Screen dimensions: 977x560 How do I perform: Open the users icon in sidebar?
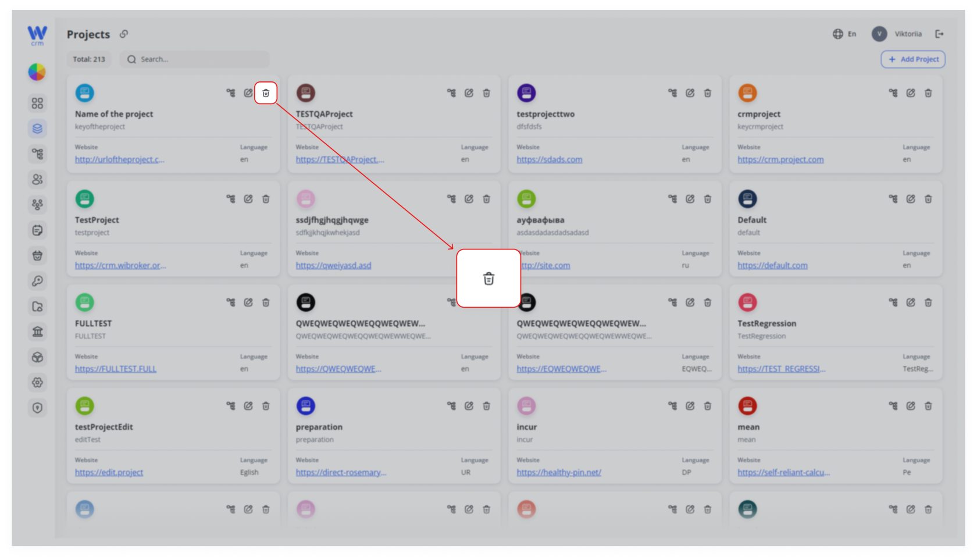click(37, 179)
